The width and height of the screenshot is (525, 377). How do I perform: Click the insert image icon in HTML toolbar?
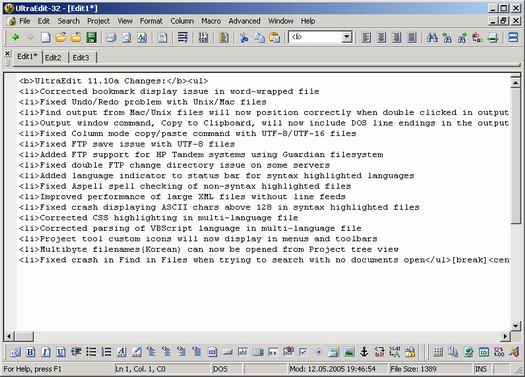coord(349,352)
